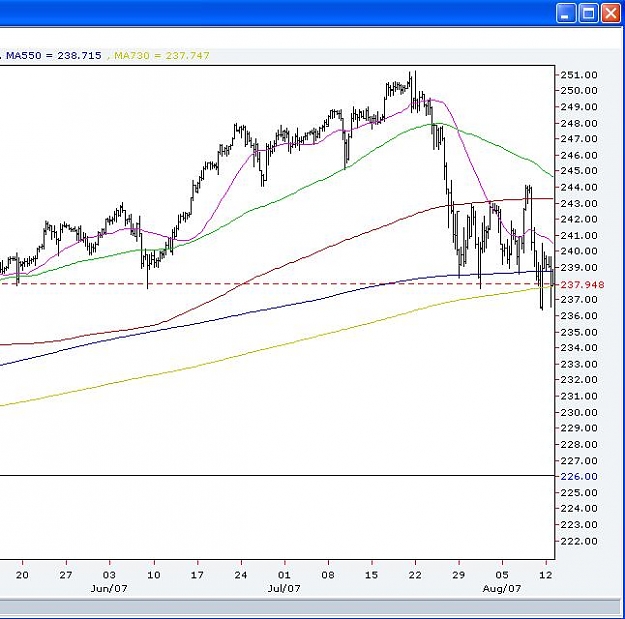Click the 05 date tick label
This screenshot has height=619, width=625.
point(502,575)
